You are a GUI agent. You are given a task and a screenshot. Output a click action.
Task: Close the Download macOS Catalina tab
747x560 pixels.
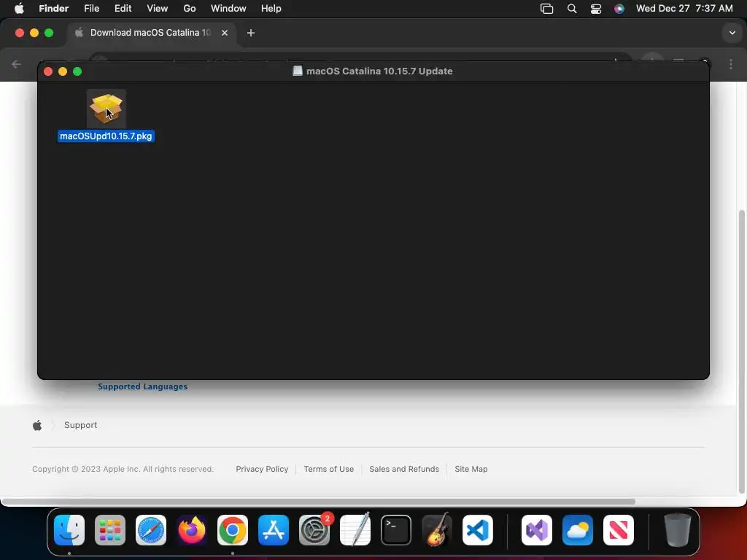tap(225, 33)
